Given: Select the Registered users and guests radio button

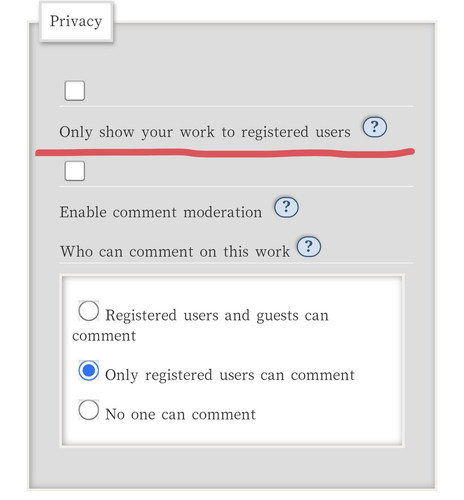Looking at the screenshot, I should point(88,311).
